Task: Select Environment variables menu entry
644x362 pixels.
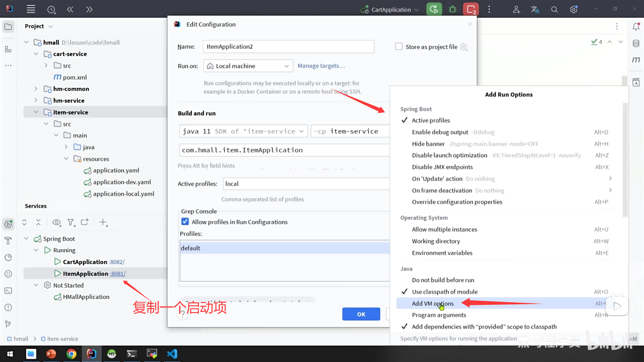Action: point(442,253)
